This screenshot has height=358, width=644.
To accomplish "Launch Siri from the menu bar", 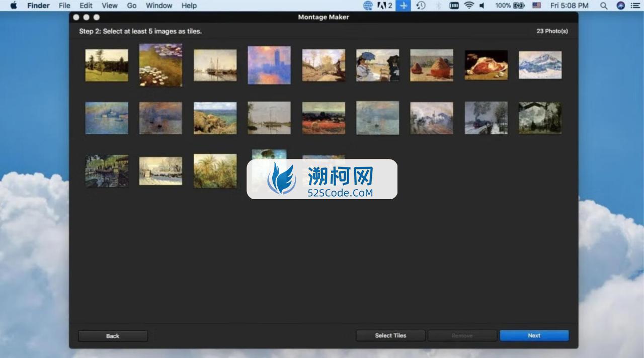I will [x=620, y=6].
